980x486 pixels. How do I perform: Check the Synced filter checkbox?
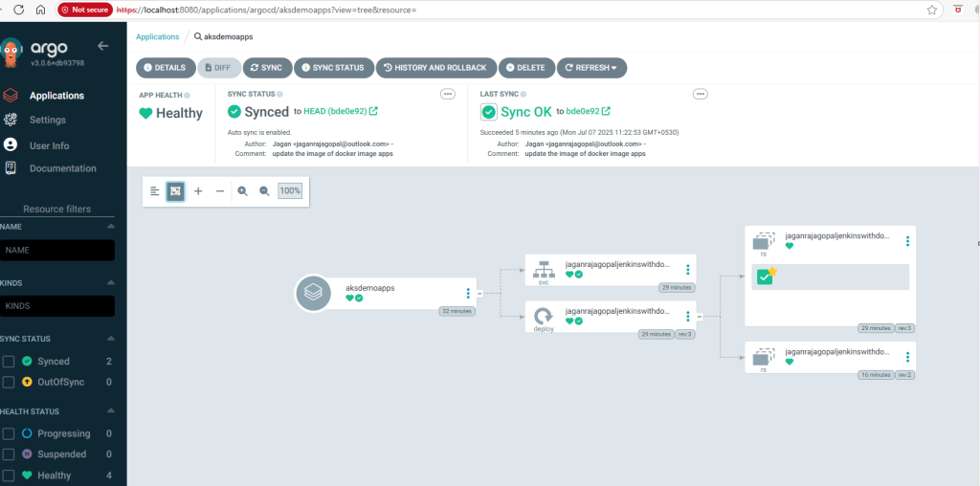(x=8, y=362)
